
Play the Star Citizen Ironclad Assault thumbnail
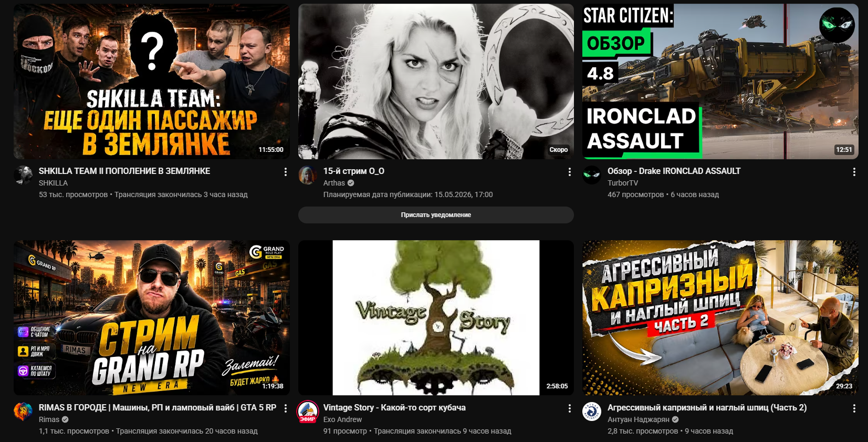(720, 81)
